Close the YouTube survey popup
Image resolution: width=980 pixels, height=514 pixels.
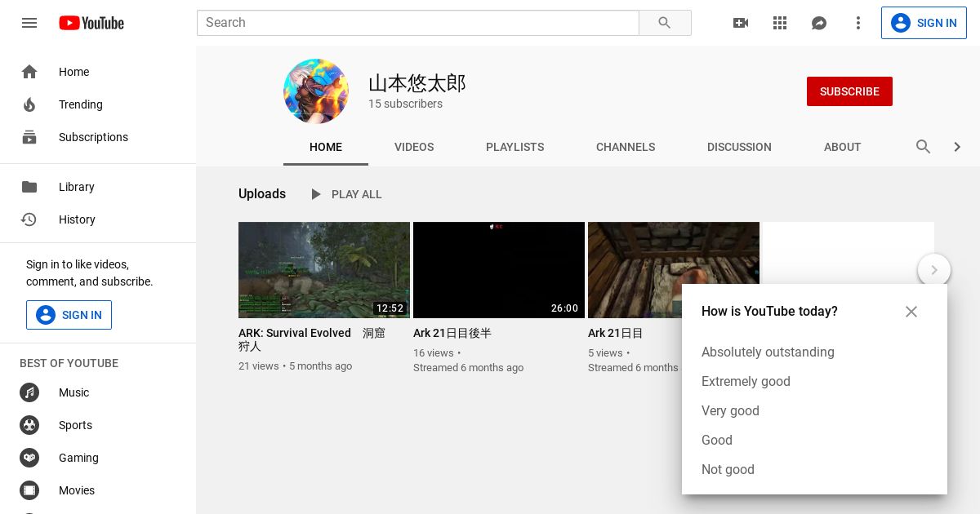coord(911,312)
